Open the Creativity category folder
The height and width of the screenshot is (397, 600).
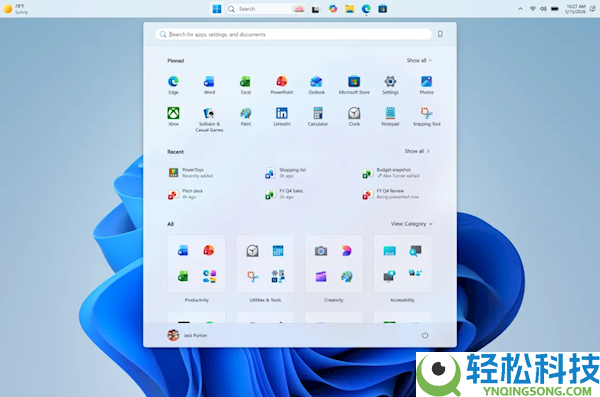(x=334, y=264)
